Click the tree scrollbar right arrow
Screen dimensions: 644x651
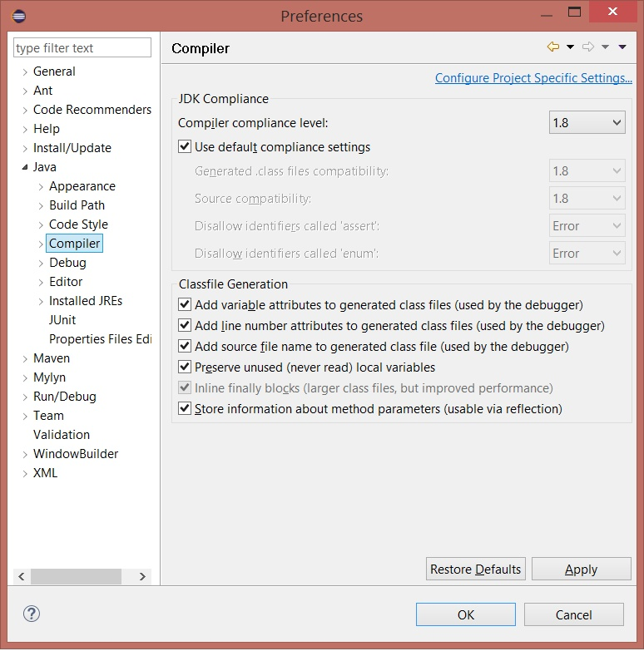click(x=142, y=576)
